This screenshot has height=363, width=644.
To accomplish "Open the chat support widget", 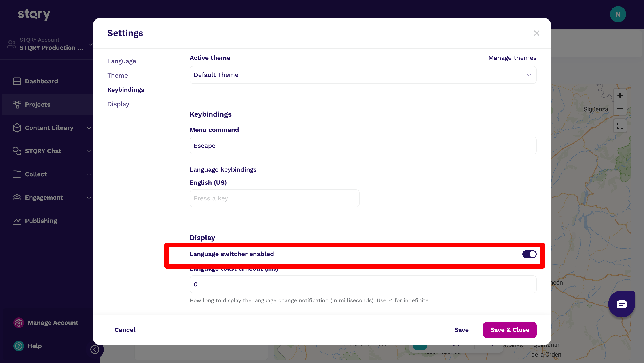I will (621, 304).
